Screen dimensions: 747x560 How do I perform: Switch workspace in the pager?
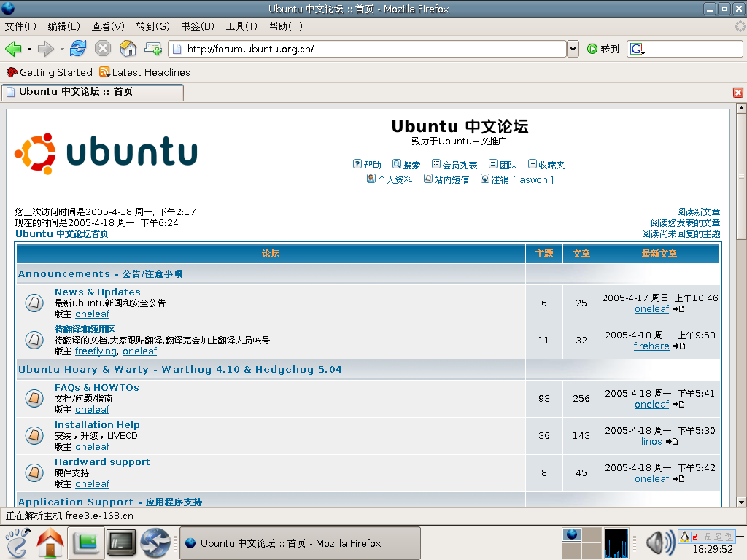581,542
